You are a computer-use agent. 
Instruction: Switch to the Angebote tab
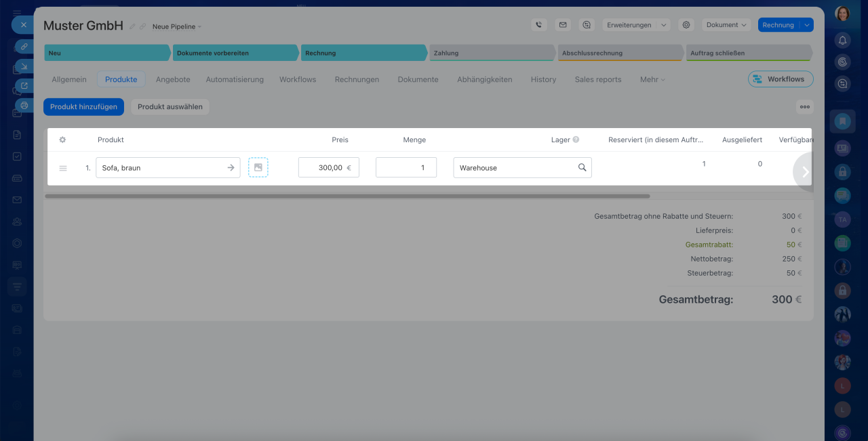click(x=173, y=79)
